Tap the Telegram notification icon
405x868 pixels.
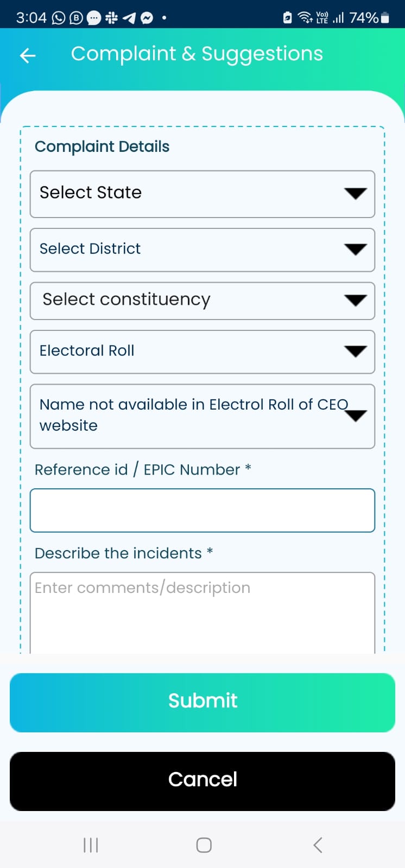(129, 18)
